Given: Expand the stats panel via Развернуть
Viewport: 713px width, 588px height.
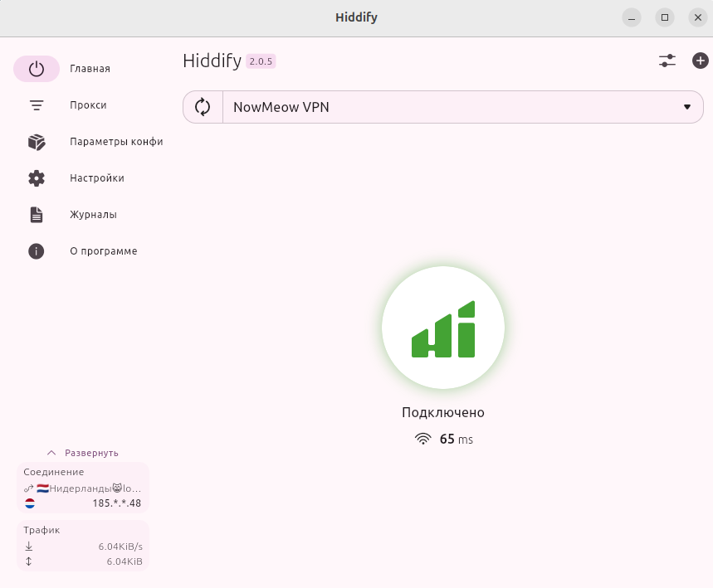Looking at the screenshot, I should coord(83,453).
